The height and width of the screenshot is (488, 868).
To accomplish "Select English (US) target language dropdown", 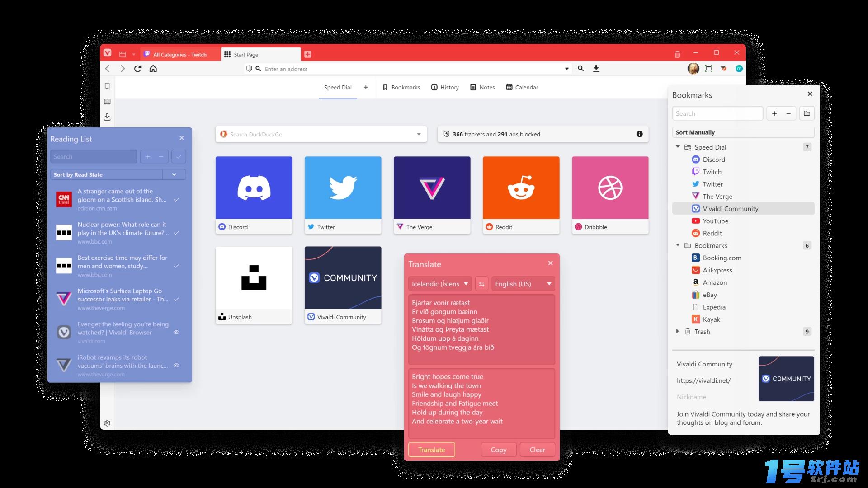I will coord(522,283).
